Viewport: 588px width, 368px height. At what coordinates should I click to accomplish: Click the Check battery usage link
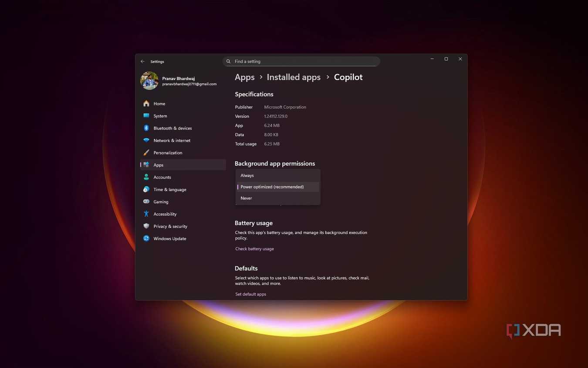coord(254,249)
